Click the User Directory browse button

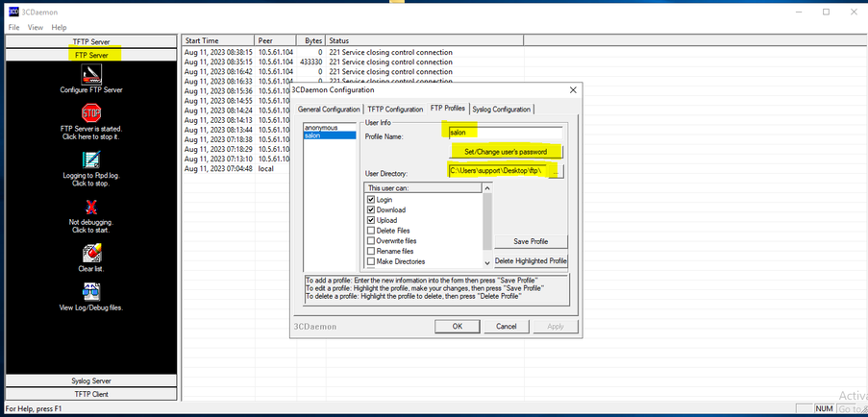557,171
